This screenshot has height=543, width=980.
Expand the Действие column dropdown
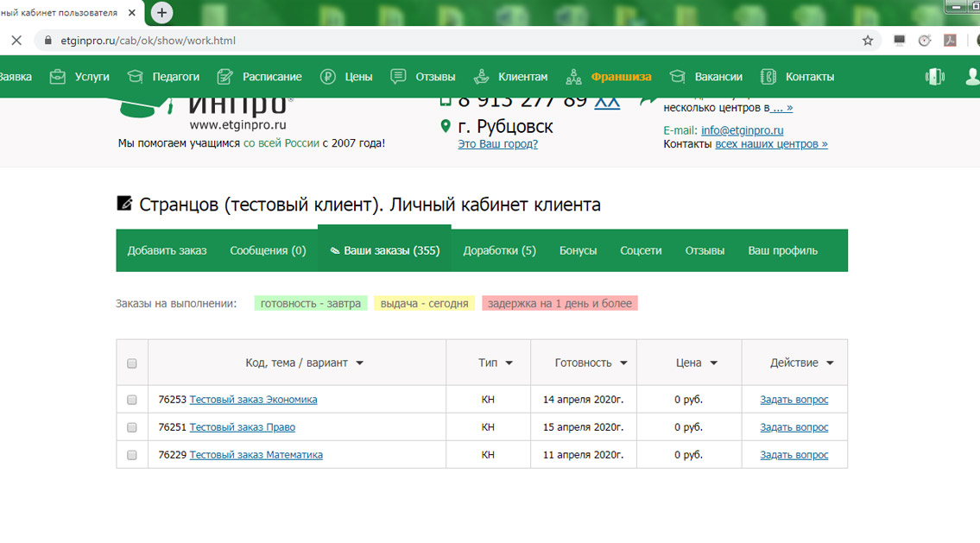coord(831,363)
